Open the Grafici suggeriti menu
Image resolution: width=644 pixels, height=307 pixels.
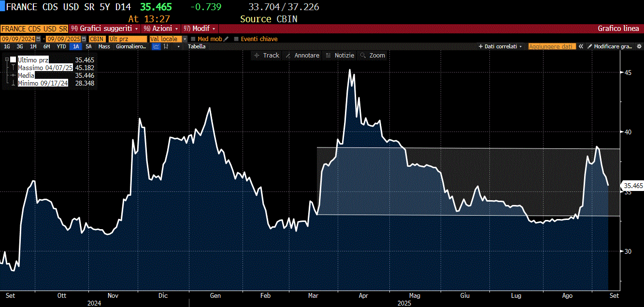[x=104, y=29]
